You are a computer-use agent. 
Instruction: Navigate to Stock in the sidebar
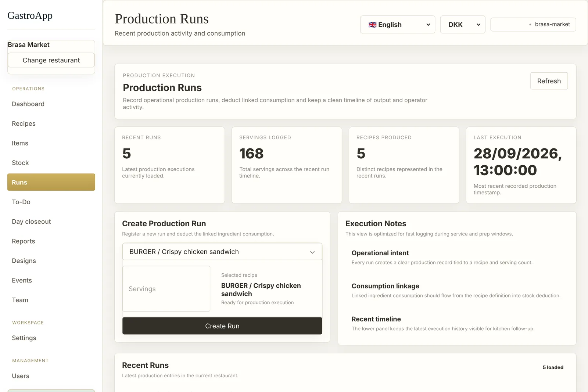51,163
